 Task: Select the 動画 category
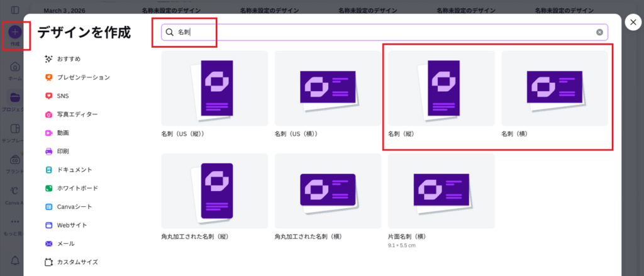pyautogui.click(x=57, y=133)
